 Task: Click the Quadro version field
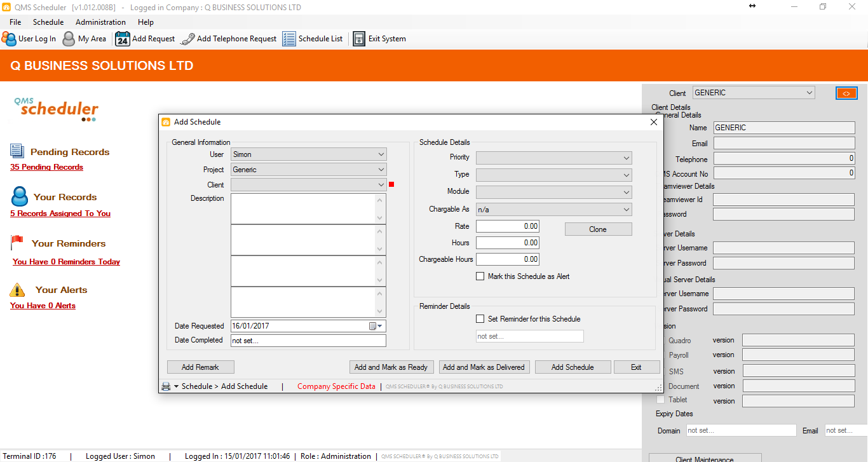pos(798,340)
